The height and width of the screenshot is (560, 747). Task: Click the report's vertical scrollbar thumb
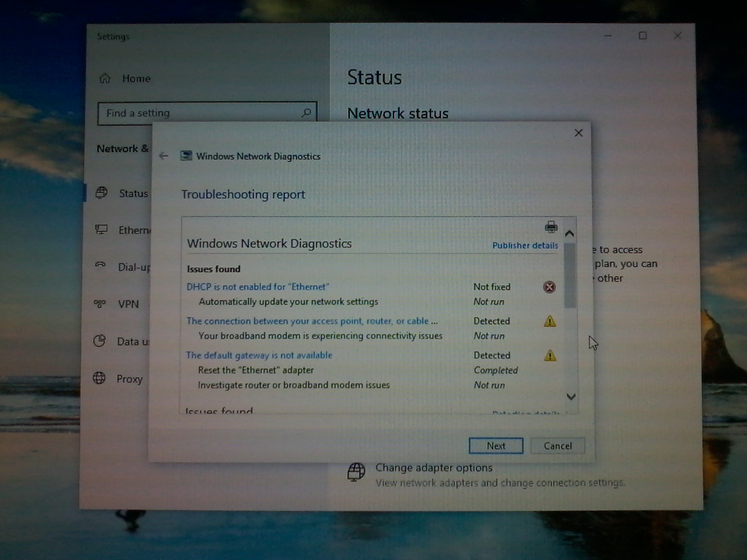tap(570, 275)
